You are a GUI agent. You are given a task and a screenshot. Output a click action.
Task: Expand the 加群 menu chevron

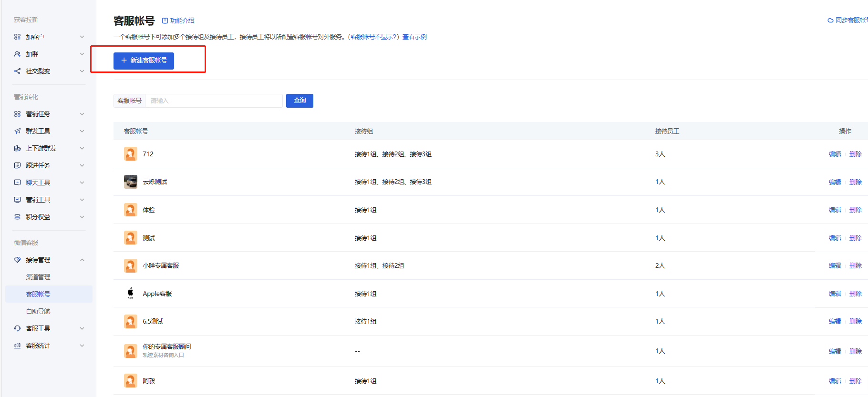point(82,54)
